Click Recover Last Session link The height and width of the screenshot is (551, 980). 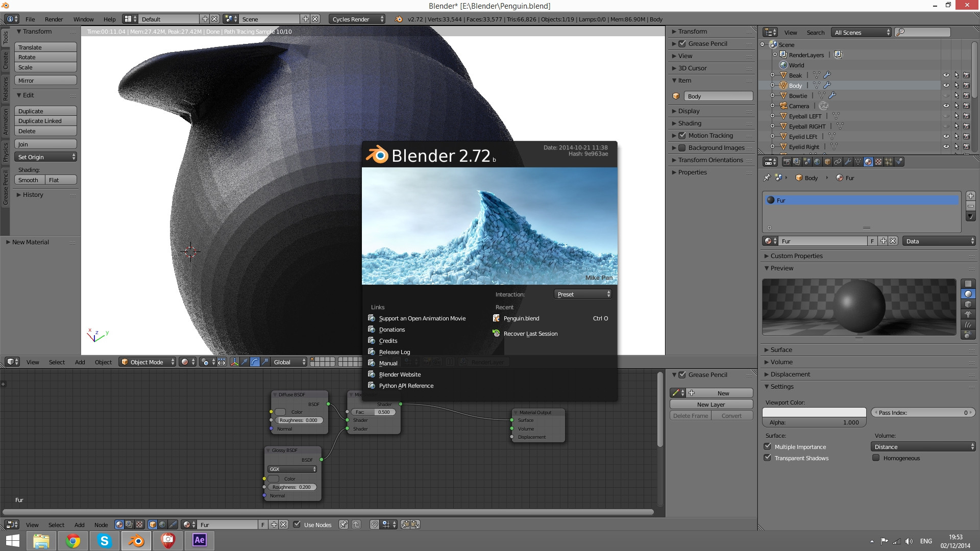530,333
